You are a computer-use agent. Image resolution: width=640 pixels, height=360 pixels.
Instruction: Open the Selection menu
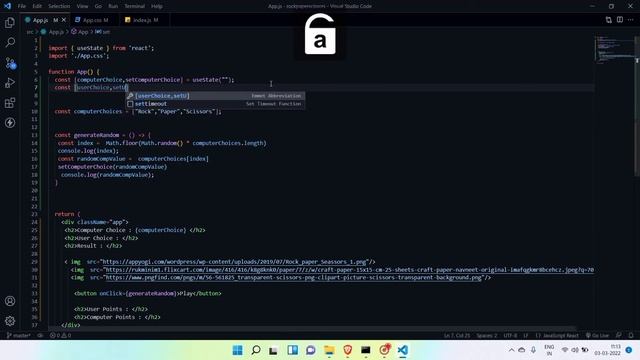tap(59, 6)
